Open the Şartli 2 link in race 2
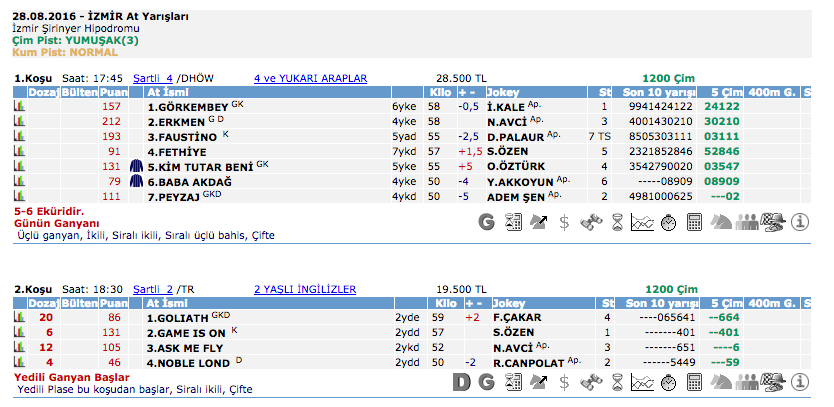This screenshot has height=407, width=834. pyautogui.click(x=153, y=288)
